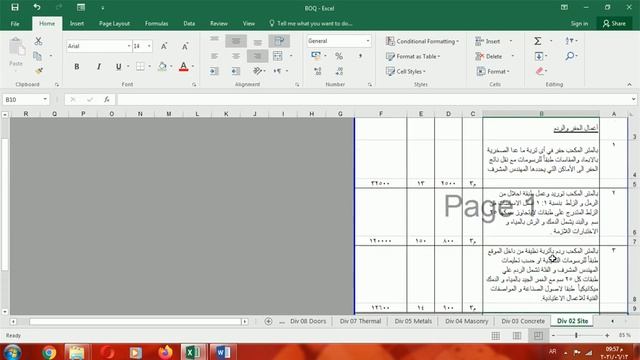Click the Tell me what you want to do box
The width and height of the screenshot is (640, 360).
(x=311, y=24)
